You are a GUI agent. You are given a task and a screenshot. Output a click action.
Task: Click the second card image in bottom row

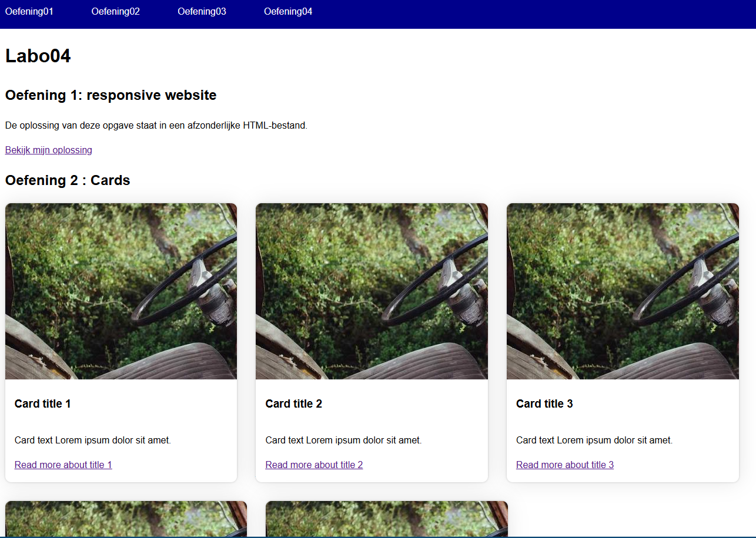tap(386, 519)
